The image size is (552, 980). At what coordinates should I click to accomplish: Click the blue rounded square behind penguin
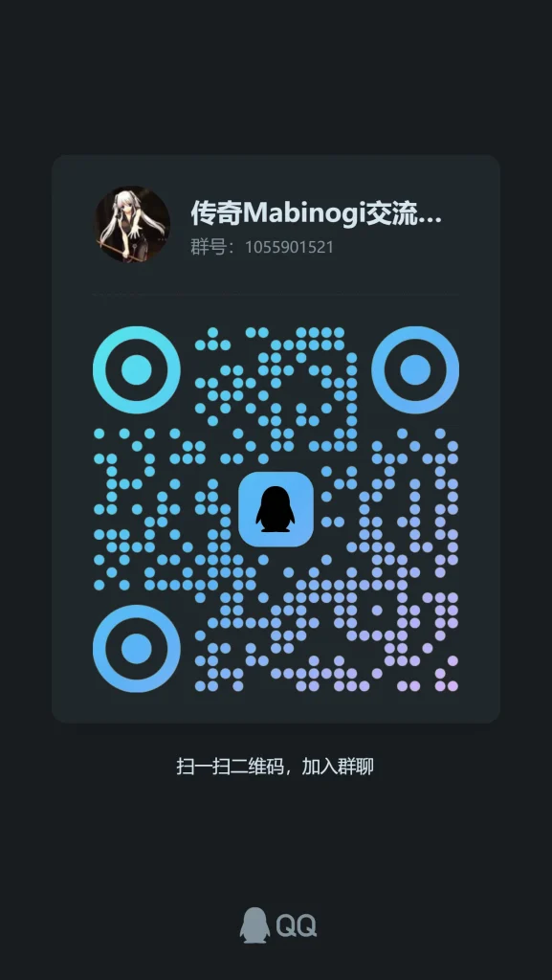(276, 509)
